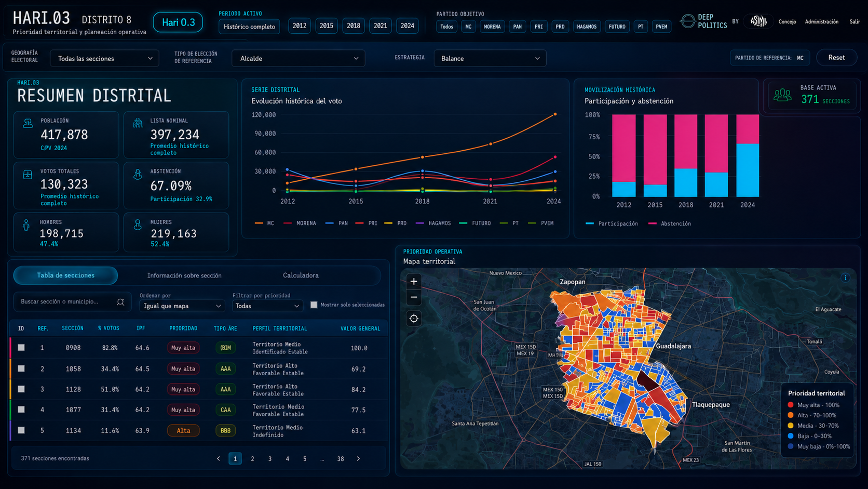Select the checkbox for section 1077
The image size is (868, 489).
(x=21, y=409)
